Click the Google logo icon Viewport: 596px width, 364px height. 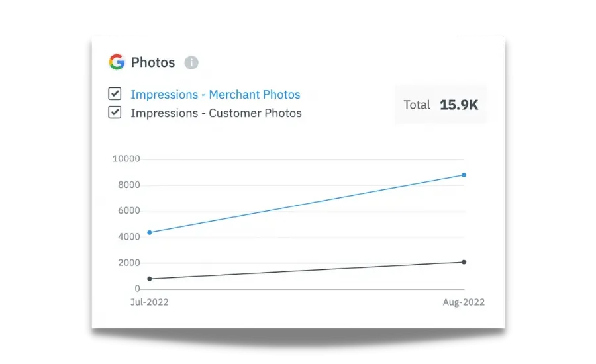pos(117,62)
